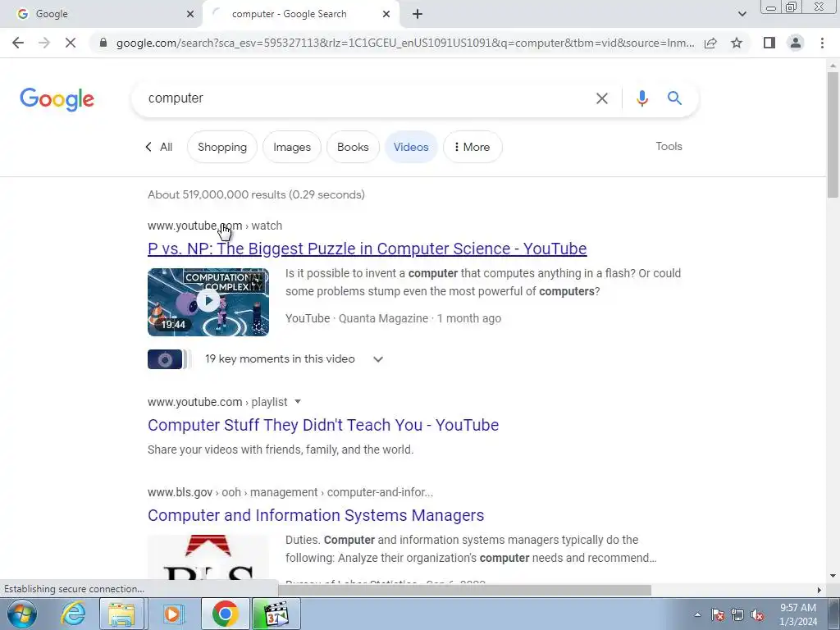840x630 pixels.
Task: Launch Internet Explorer from taskbar
Action: pos(73,614)
